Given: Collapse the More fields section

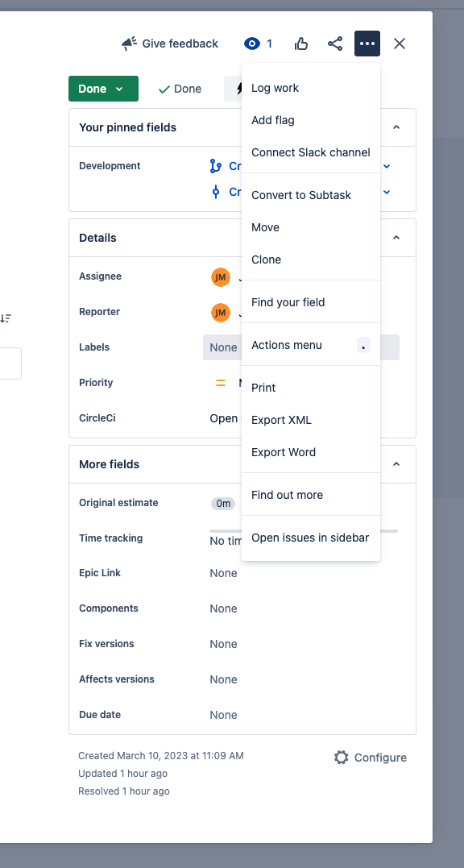Looking at the screenshot, I should (396, 463).
